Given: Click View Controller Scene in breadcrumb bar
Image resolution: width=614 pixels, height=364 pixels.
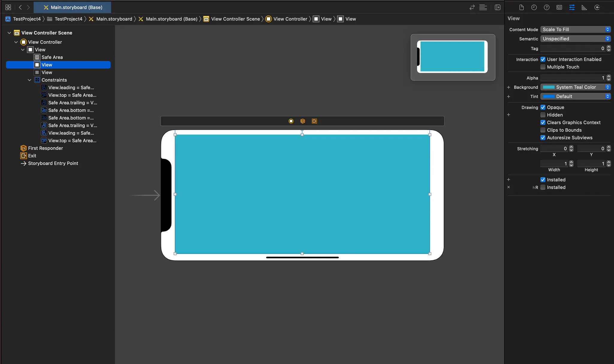Looking at the screenshot, I should click(235, 19).
